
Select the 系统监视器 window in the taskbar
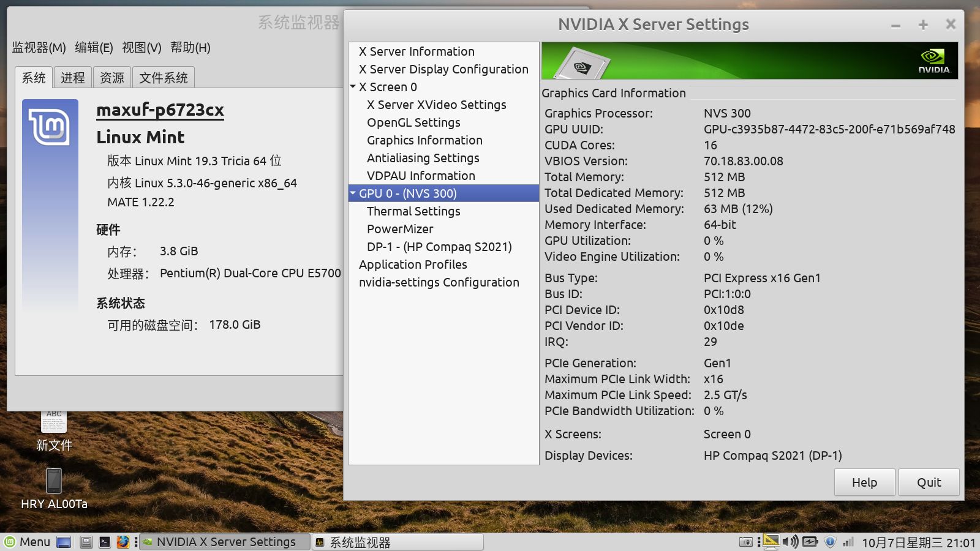(x=398, y=542)
